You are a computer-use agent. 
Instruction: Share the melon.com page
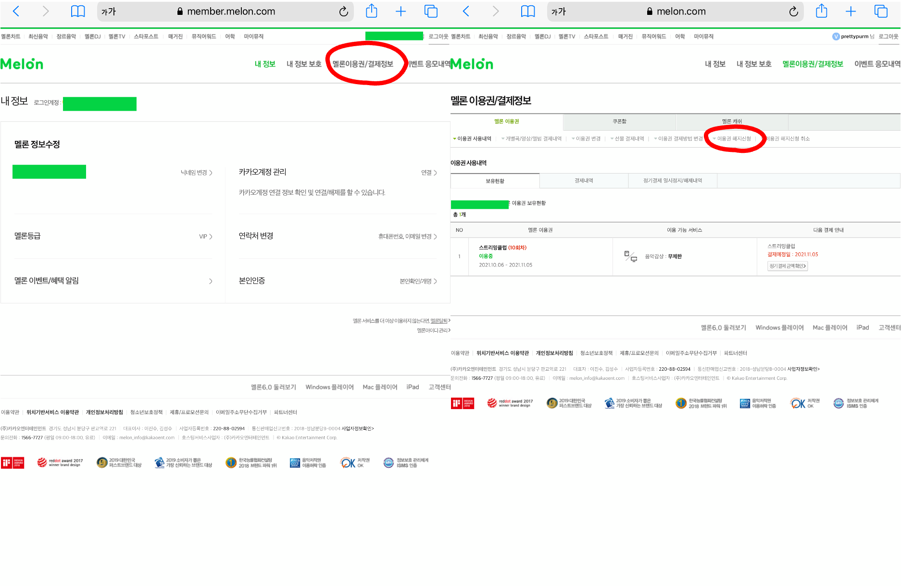pos(822,11)
